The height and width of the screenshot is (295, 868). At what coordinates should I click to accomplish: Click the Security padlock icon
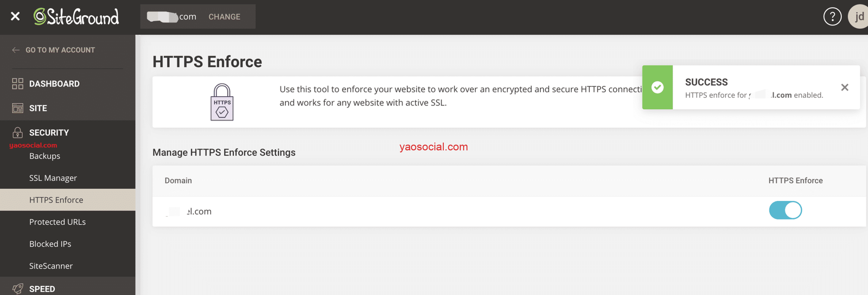pos(18,132)
